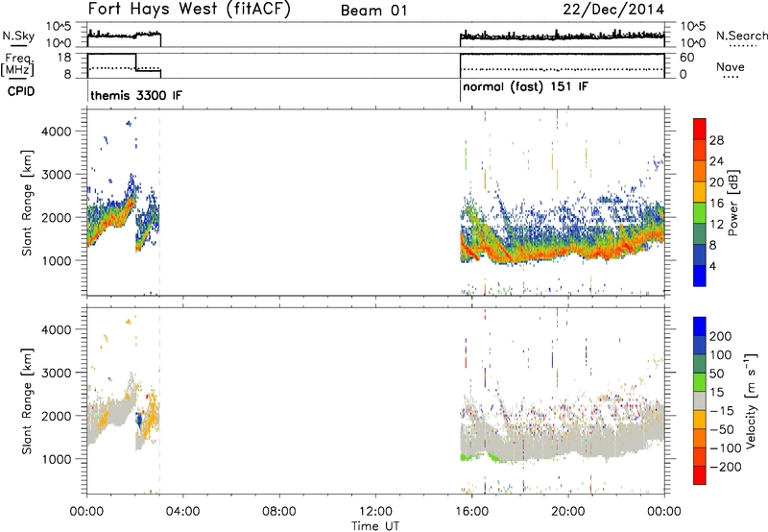Viewport: 768px width, 532px height.
Task: Click '4000' on the power panel range axis
Action: pyautogui.click(x=56, y=132)
